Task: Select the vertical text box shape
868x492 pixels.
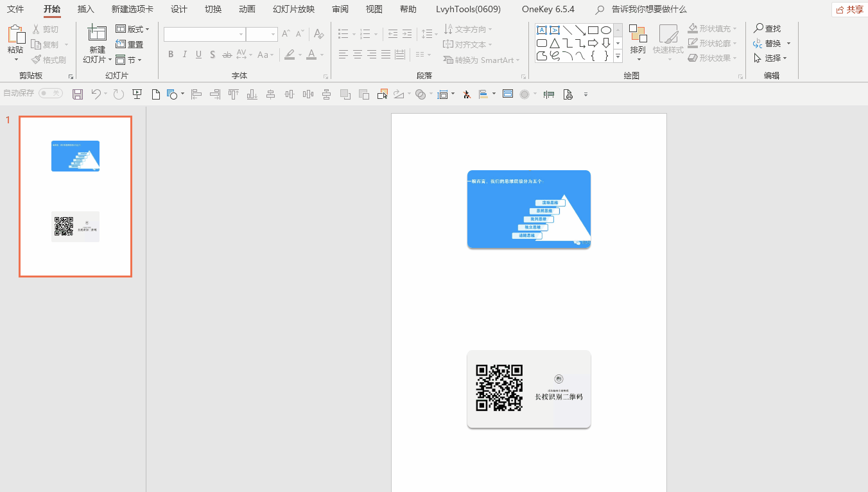Action: 555,30
